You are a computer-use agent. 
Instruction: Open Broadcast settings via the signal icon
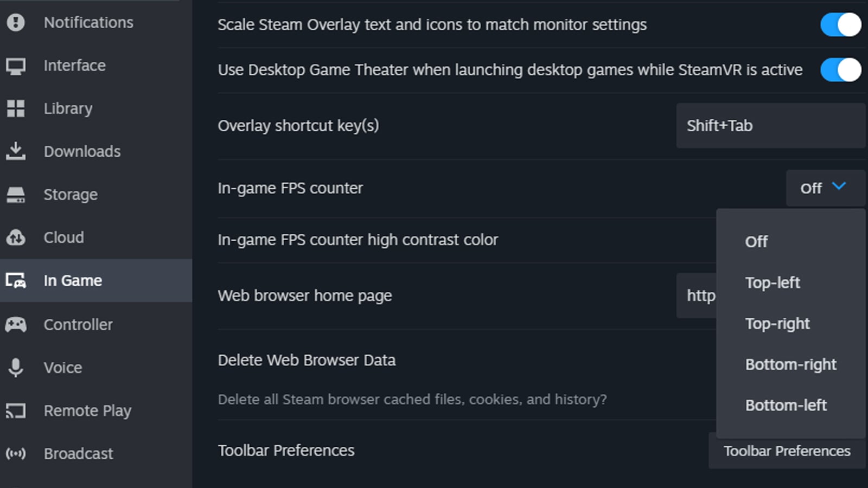[16, 453]
